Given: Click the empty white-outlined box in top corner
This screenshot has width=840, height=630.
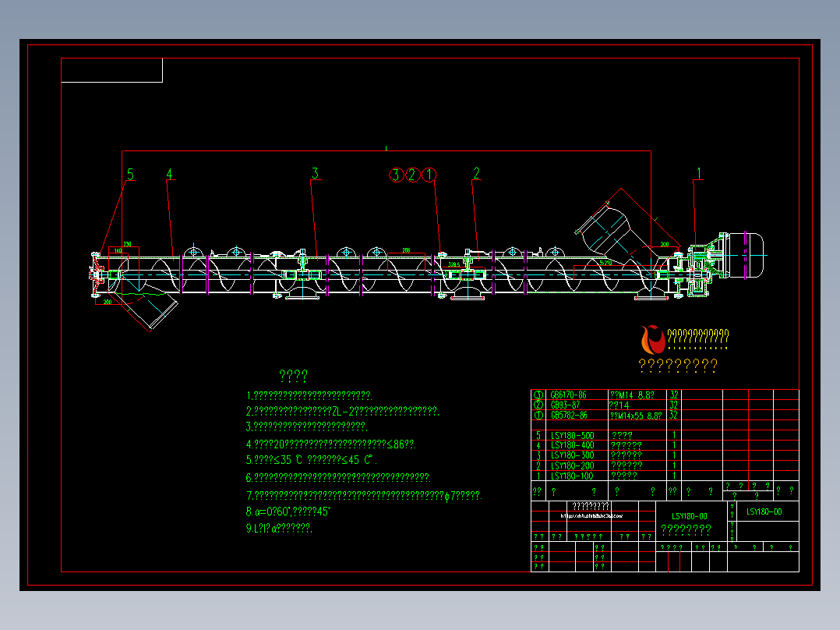Looking at the screenshot, I should tap(112, 70).
